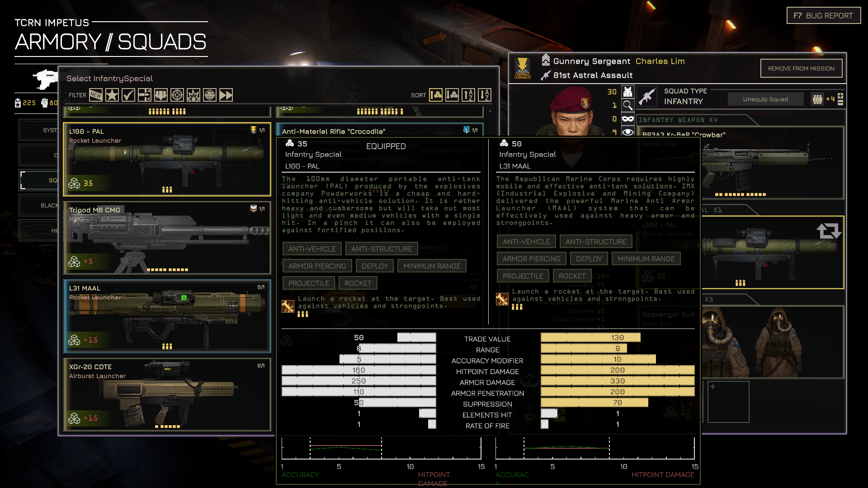Click the crosshair target filter icon
This screenshot has width=868, height=488.
pyautogui.click(x=177, y=95)
